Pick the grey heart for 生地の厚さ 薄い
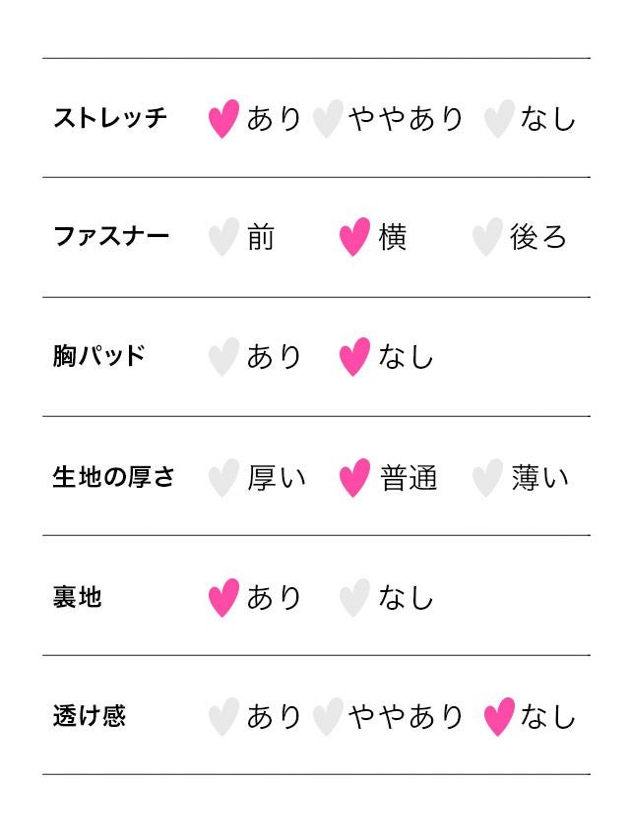Image resolution: width=630 pixels, height=840 pixels. coord(487,478)
